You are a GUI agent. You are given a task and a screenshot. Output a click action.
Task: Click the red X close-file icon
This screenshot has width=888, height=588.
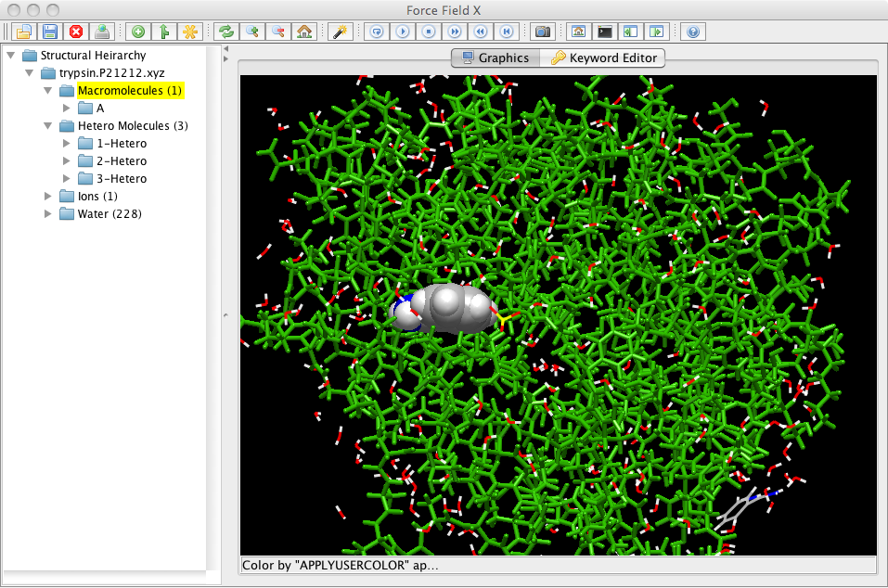tap(76, 32)
